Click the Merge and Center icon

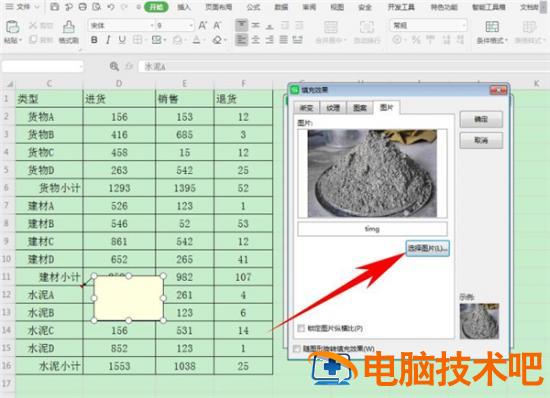330,27
